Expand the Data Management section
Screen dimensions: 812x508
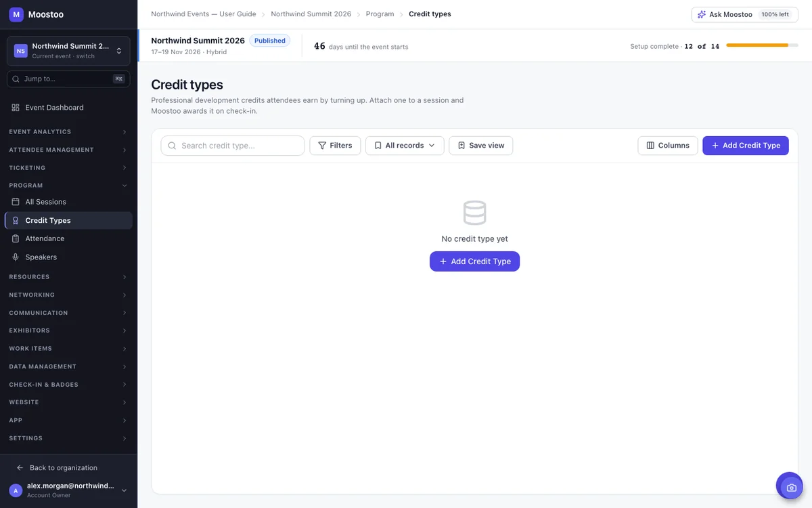click(68, 366)
